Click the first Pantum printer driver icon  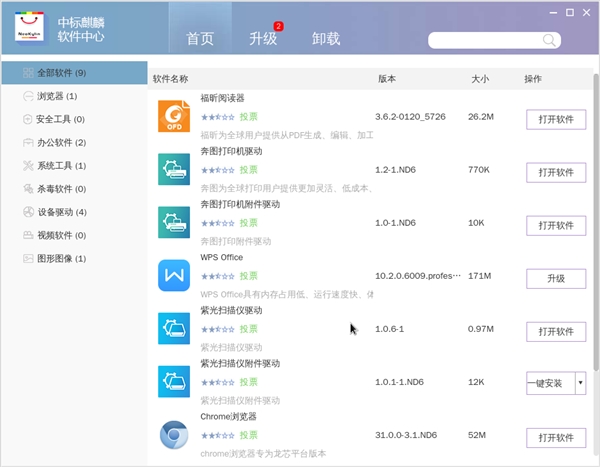(174, 169)
